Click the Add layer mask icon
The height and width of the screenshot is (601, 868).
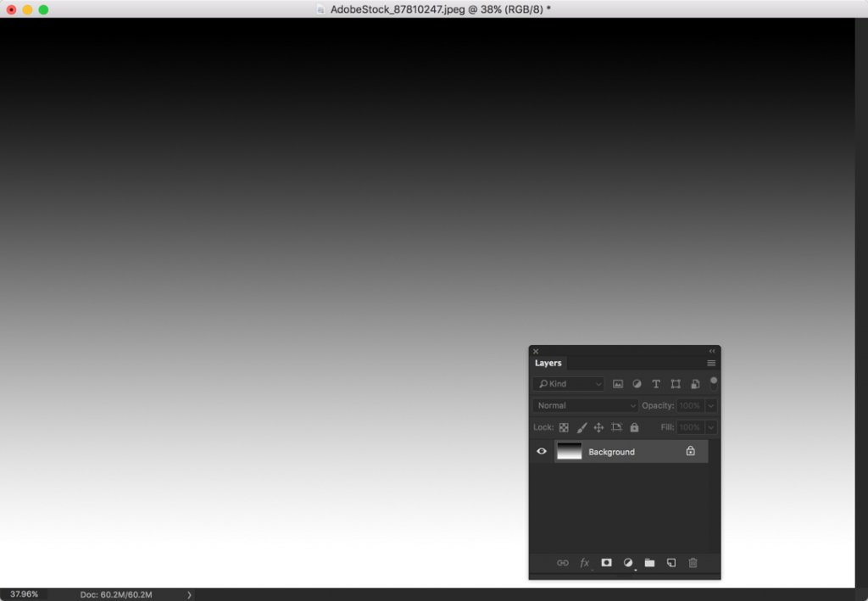(x=606, y=563)
